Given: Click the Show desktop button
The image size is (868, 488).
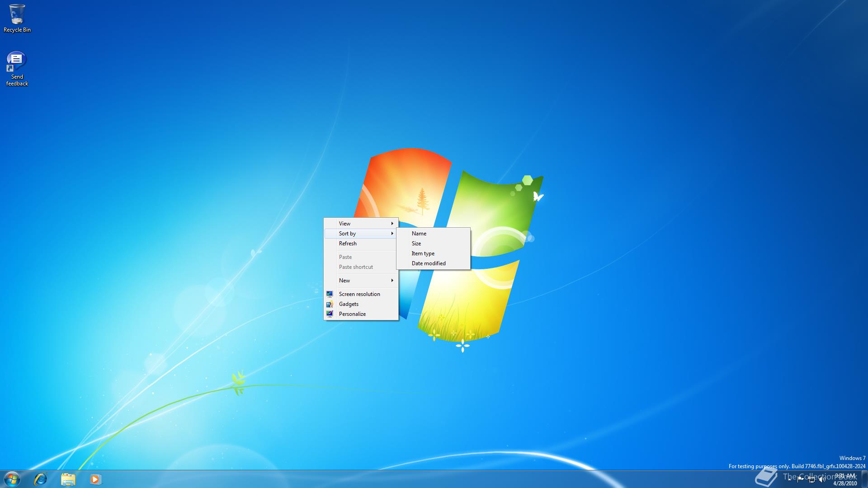Looking at the screenshot, I should click(864, 479).
